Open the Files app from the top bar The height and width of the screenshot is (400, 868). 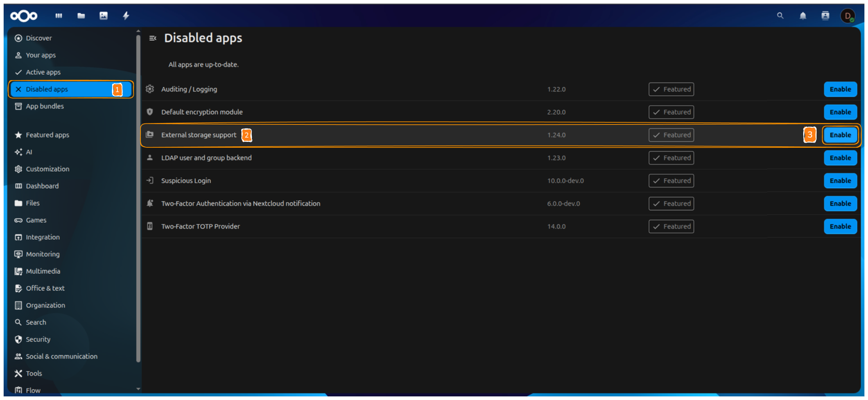click(x=81, y=16)
